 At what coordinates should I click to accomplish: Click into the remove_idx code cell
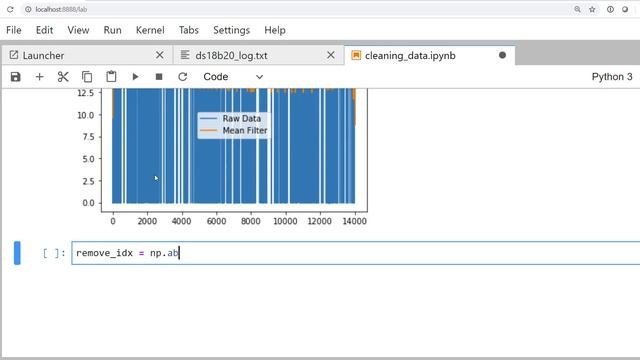pyautogui.click(x=356, y=253)
